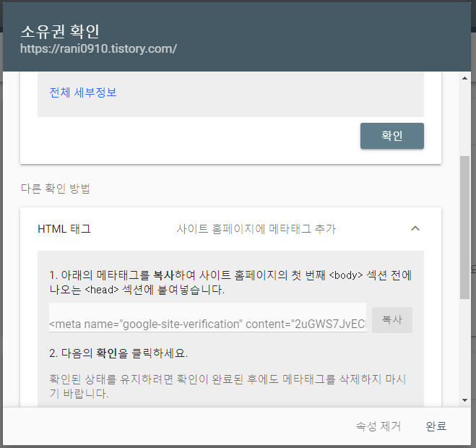Click the HTML 태그 heading
This screenshot has width=476, height=448.
pos(64,229)
